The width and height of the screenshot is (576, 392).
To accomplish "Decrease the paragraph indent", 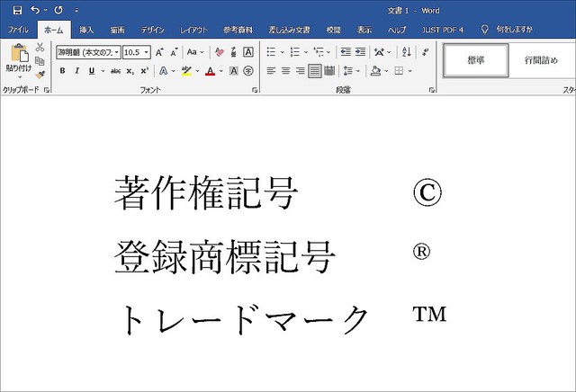I will [346, 52].
